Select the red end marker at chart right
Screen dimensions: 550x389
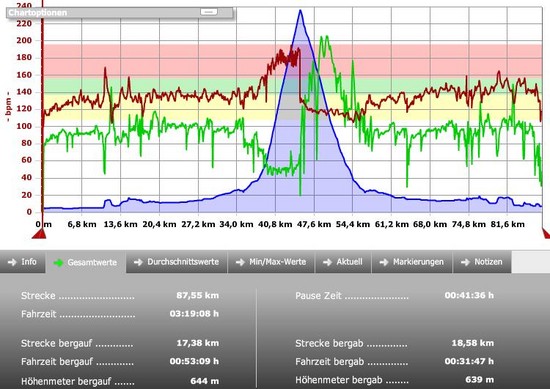[546, 233]
